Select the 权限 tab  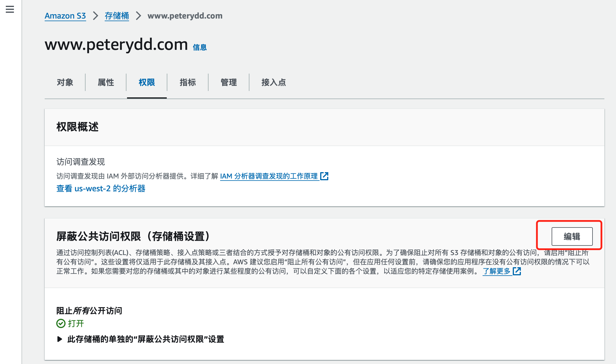(147, 83)
